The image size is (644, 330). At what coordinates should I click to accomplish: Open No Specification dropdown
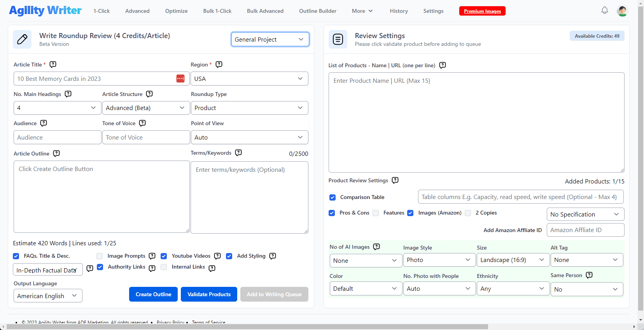click(x=585, y=214)
